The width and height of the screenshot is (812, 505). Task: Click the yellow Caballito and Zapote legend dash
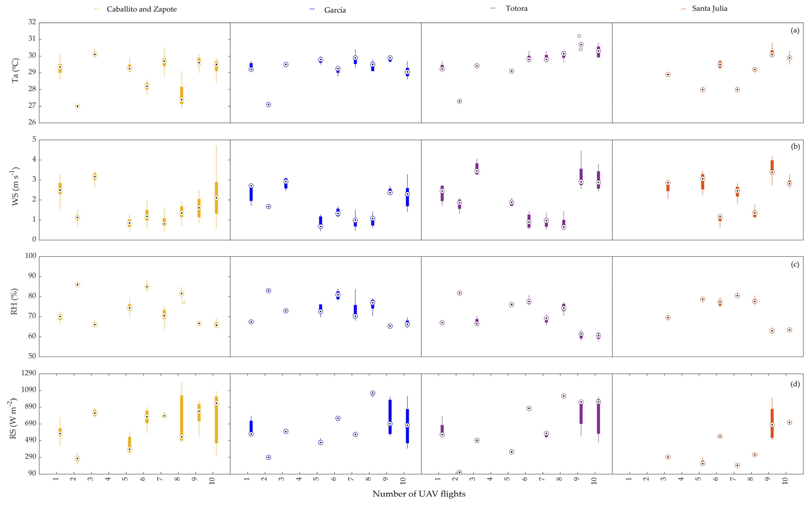click(96, 9)
